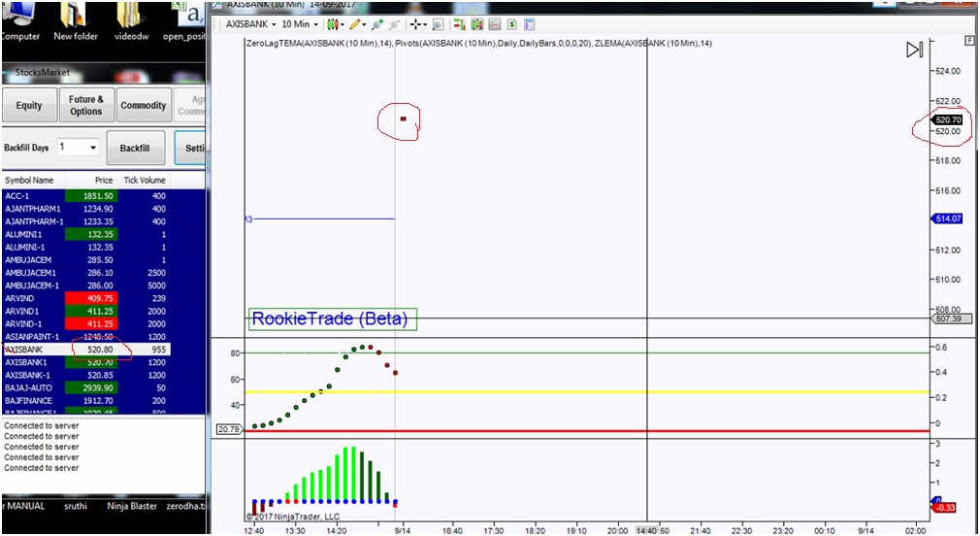Expand drawing tools dropdown arrow
Image resolution: width=980 pixels, height=536 pixels.
tap(365, 25)
